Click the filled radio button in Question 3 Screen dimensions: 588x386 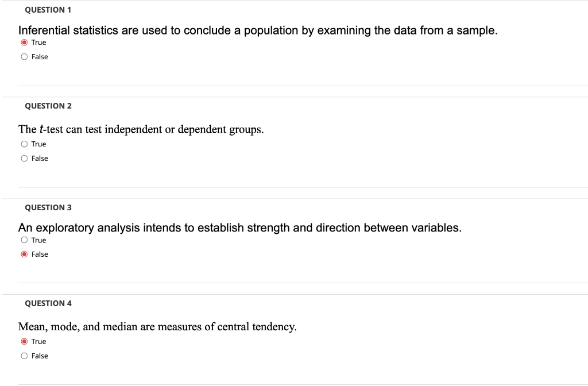[x=25, y=254]
